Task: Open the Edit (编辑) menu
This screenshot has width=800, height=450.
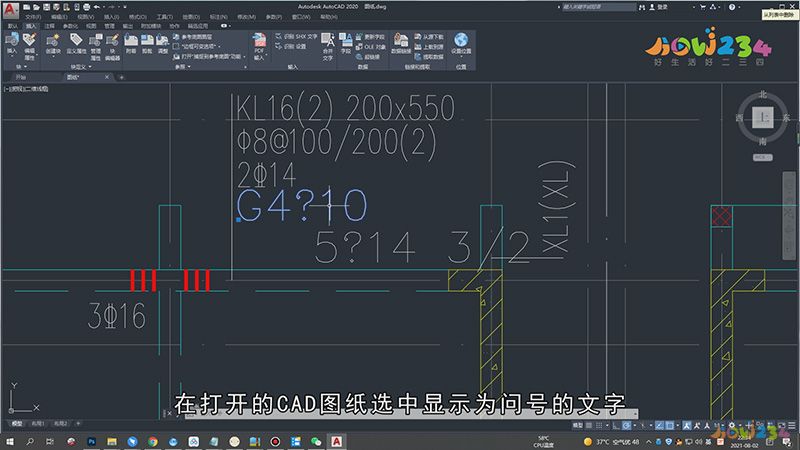Action: [59, 17]
